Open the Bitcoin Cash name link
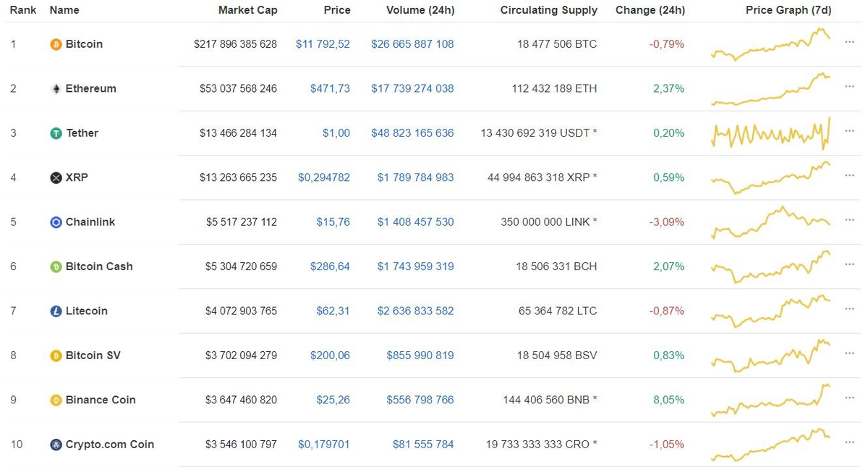868x467 pixels. [x=99, y=266]
